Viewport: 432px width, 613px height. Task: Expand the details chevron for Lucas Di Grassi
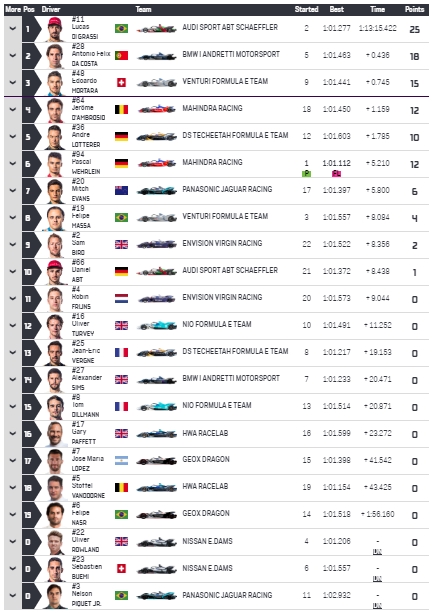pyautogui.click(x=13, y=29)
